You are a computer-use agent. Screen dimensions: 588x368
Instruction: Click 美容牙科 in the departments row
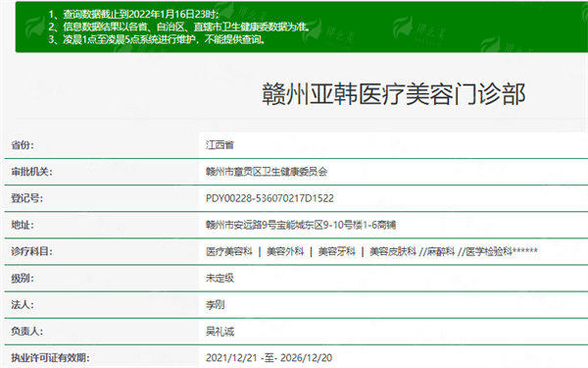[337, 251]
